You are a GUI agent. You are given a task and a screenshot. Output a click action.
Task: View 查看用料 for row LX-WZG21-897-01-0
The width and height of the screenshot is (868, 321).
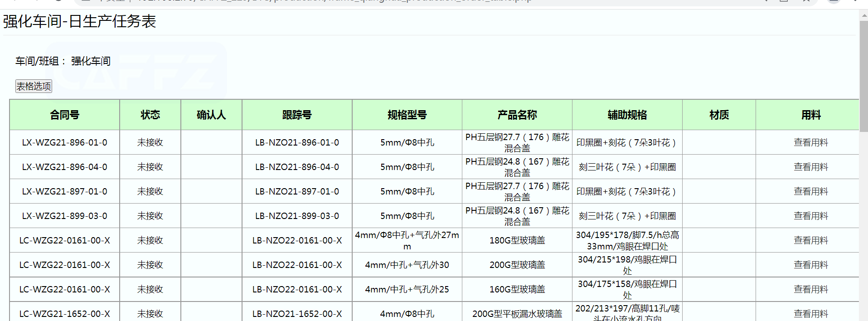point(810,191)
